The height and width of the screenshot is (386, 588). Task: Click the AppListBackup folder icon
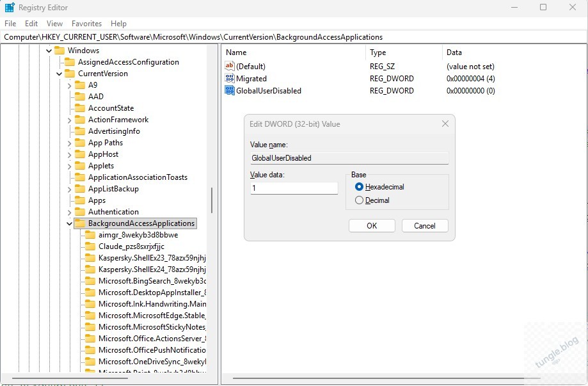(80, 189)
